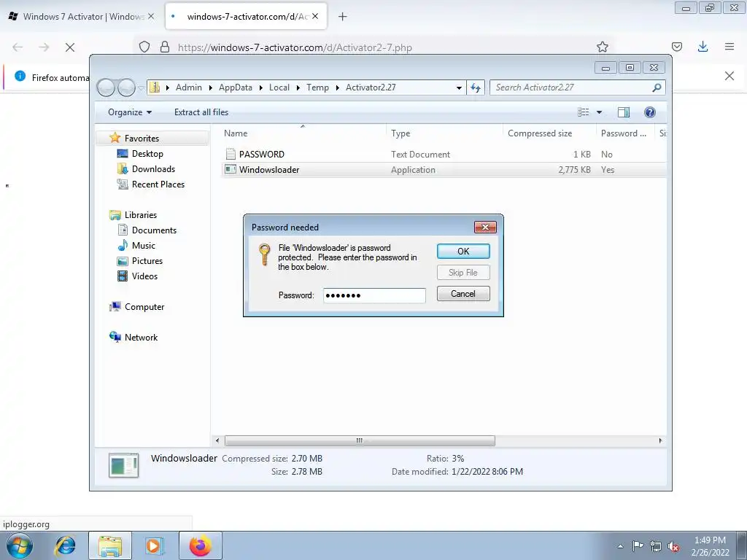Dismiss the Firefox notification bar
This screenshot has height=560, width=747.
729,76
